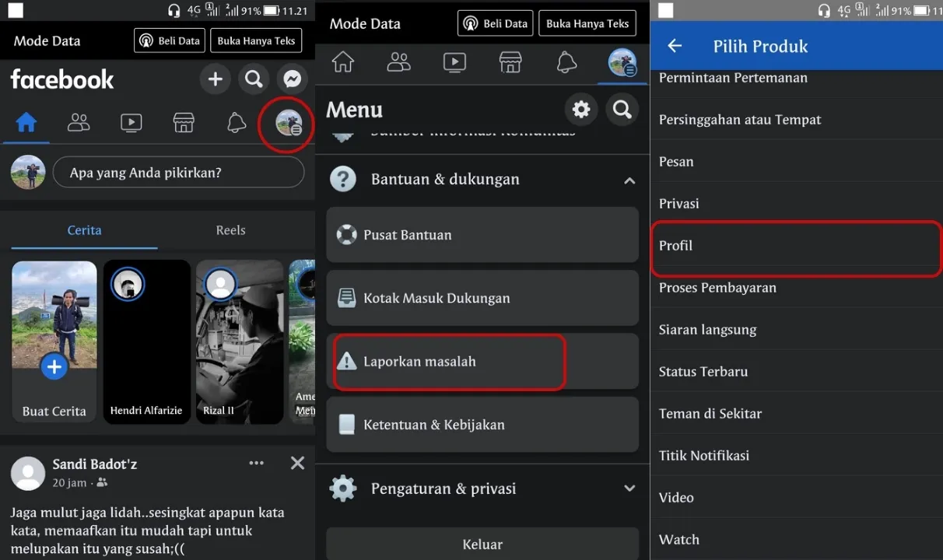The image size is (943, 560).
Task: Select Video in product list
Action: (x=796, y=498)
